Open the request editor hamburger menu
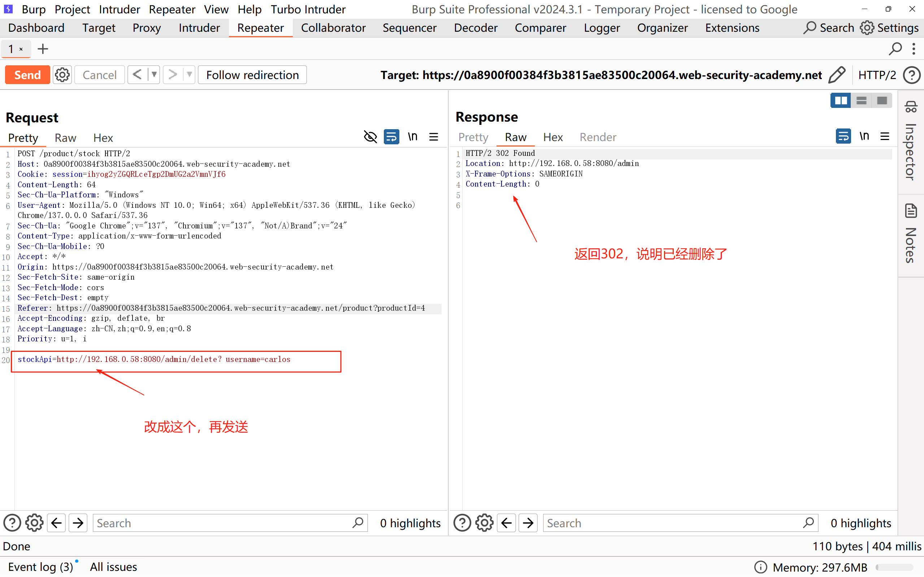Screen dimensions: 924x577 pos(433,137)
